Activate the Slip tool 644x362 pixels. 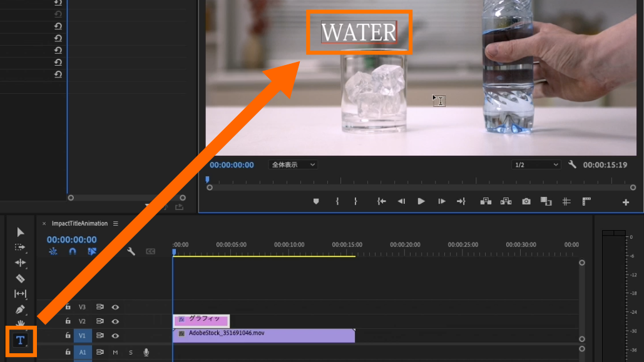point(20,294)
